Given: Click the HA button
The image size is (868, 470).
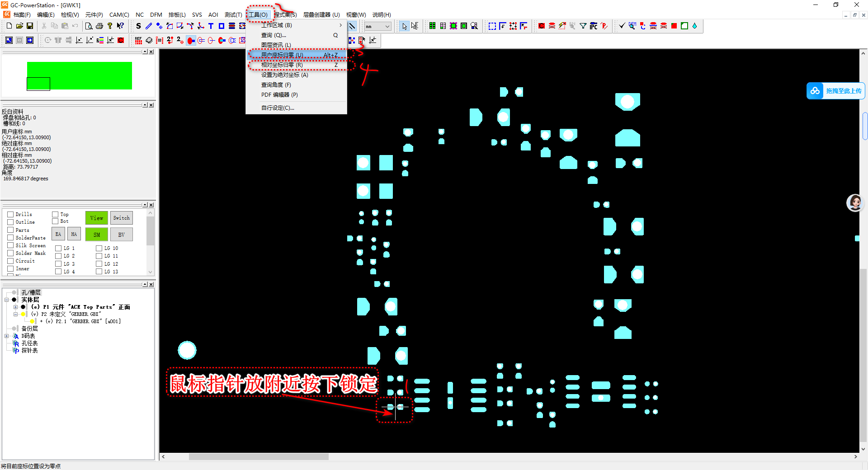Looking at the screenshot, I should tap(74, 234).
